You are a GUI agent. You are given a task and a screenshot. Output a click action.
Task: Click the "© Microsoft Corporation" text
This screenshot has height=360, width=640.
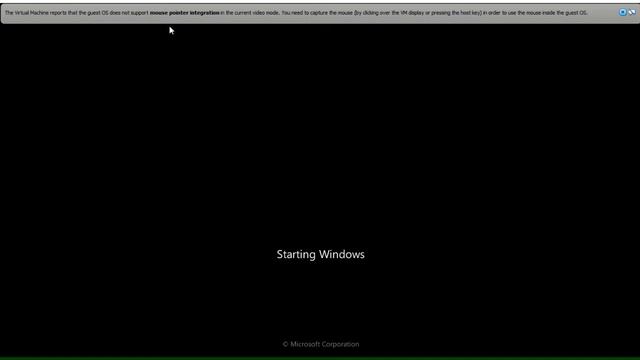point(321,344)
